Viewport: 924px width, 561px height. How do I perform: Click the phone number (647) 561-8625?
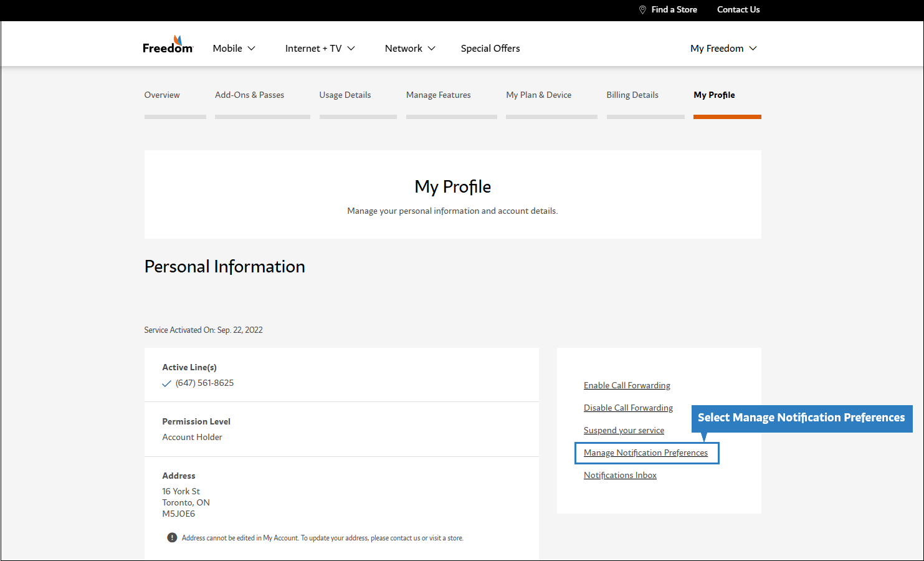(204, 383)
